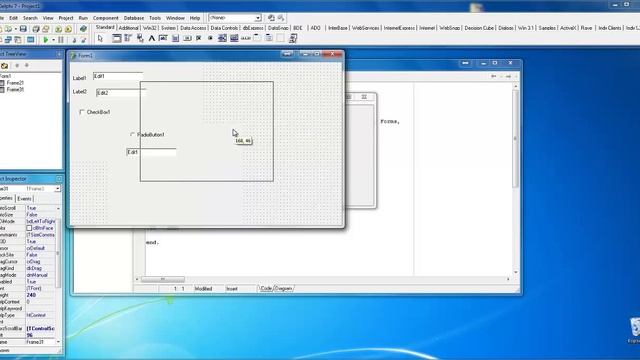Screen dimensions: 640x360
Task: Click the Height value 240 in Object Inspector
Action: click(x=40, y=295)
